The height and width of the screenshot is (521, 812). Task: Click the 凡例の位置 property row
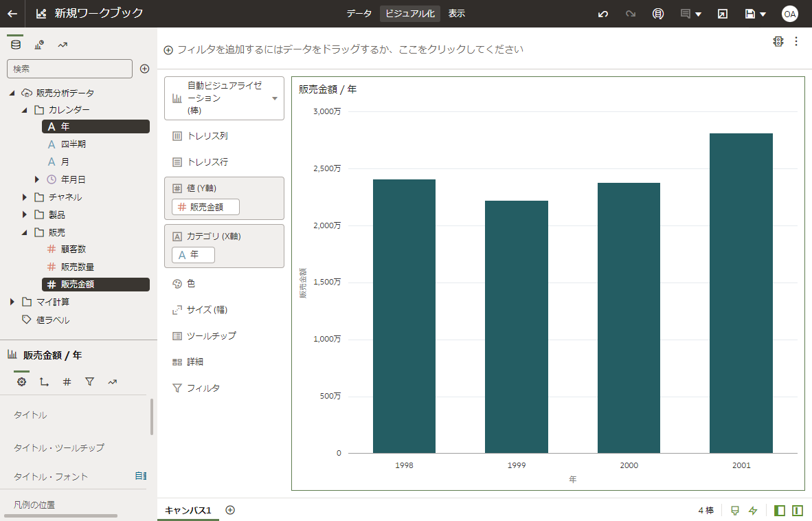point(75,504)
